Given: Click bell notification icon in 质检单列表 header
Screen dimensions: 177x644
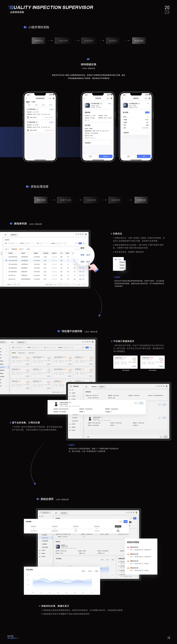Looking at the screenshot, I should click(78, 234).
